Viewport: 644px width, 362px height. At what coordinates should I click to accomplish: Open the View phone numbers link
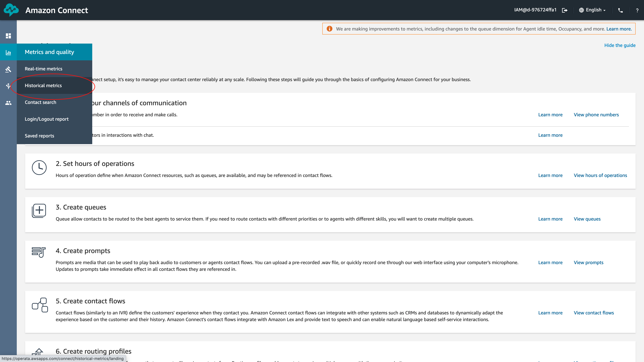click(x=596, y=115)
